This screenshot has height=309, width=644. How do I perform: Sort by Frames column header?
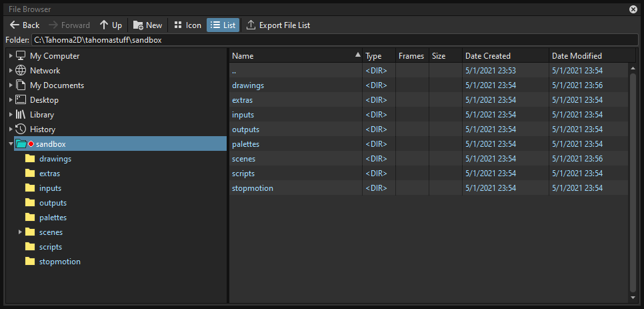tap(413, 56)
